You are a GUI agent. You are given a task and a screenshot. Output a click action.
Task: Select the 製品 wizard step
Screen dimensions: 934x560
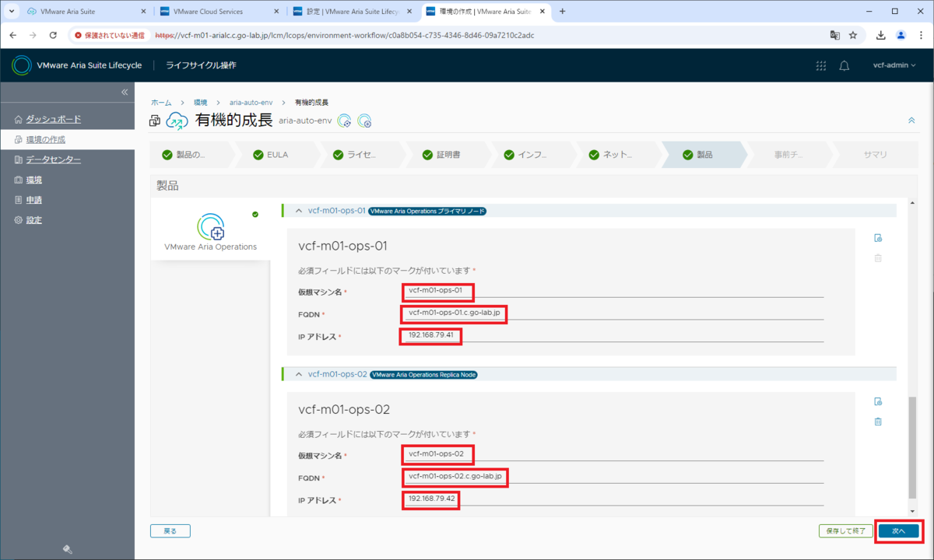click(704, 155)
